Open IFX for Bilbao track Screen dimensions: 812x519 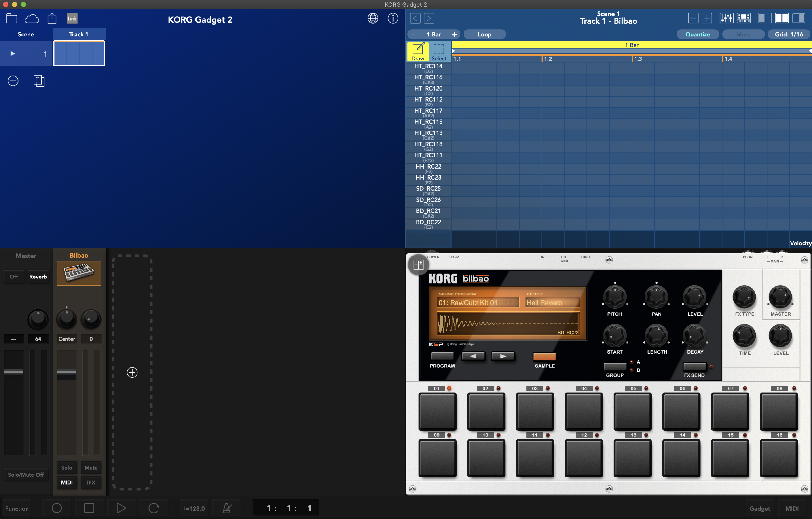pyautogui.click(x=91, y=482)
